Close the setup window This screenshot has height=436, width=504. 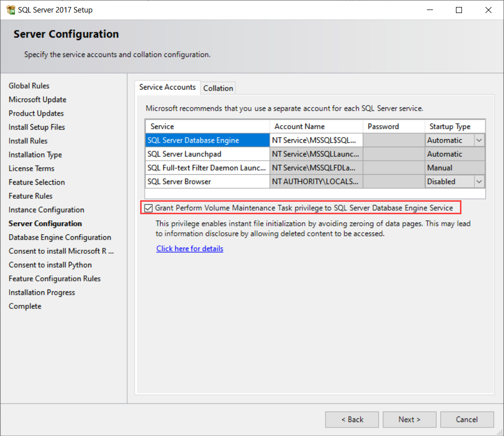click(x=488, y=10)
